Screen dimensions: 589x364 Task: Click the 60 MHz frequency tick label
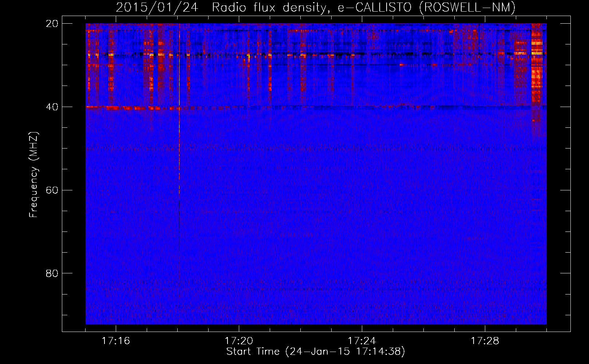[52, 190]
